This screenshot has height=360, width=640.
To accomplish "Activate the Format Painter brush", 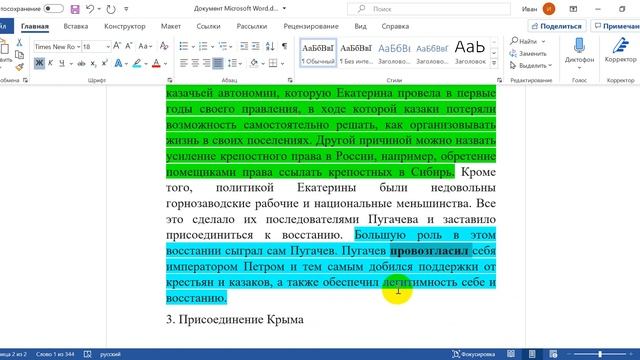I will pos(19,67).
